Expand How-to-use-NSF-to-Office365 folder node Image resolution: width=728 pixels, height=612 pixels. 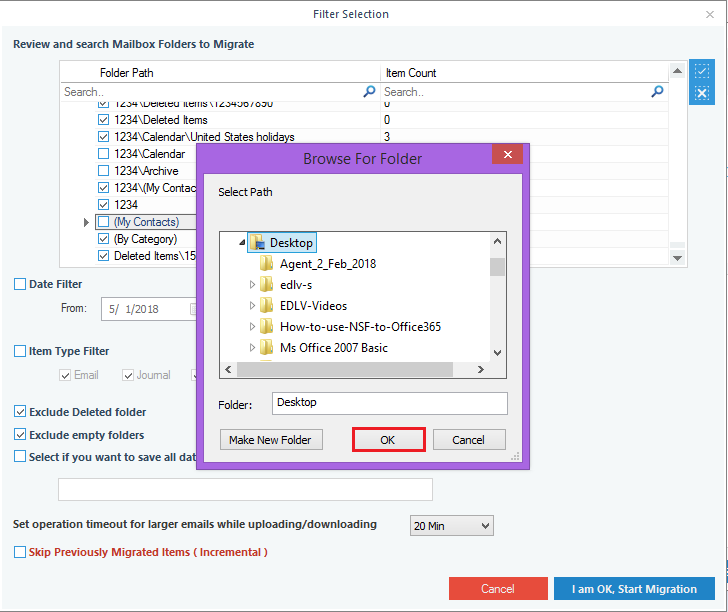point(252,326)
